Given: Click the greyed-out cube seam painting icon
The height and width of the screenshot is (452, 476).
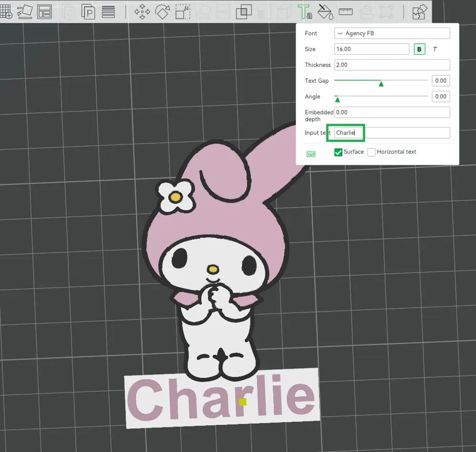Looking at the screenshot, I should 285,12.
